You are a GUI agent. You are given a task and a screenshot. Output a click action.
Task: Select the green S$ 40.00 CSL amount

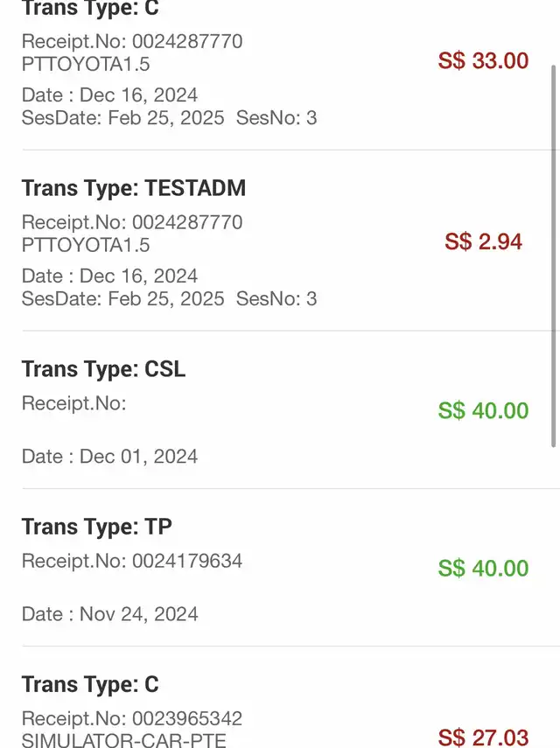pos(483,410)
